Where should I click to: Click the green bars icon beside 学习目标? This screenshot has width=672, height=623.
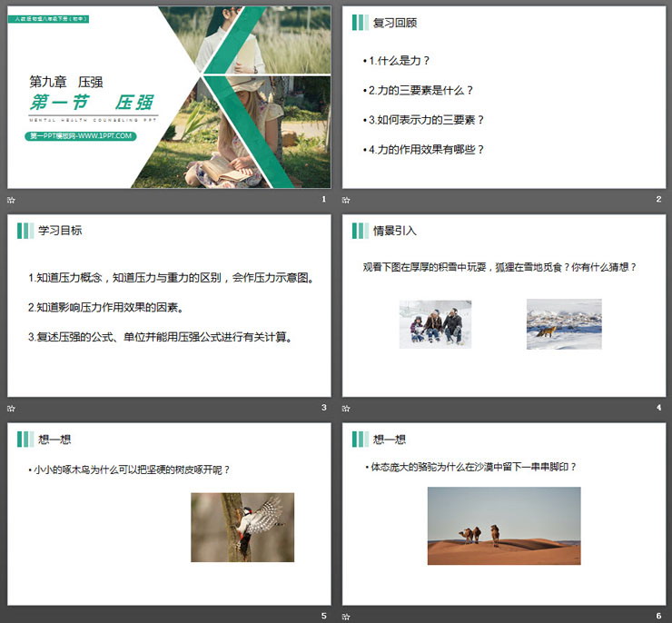[25, 231]
